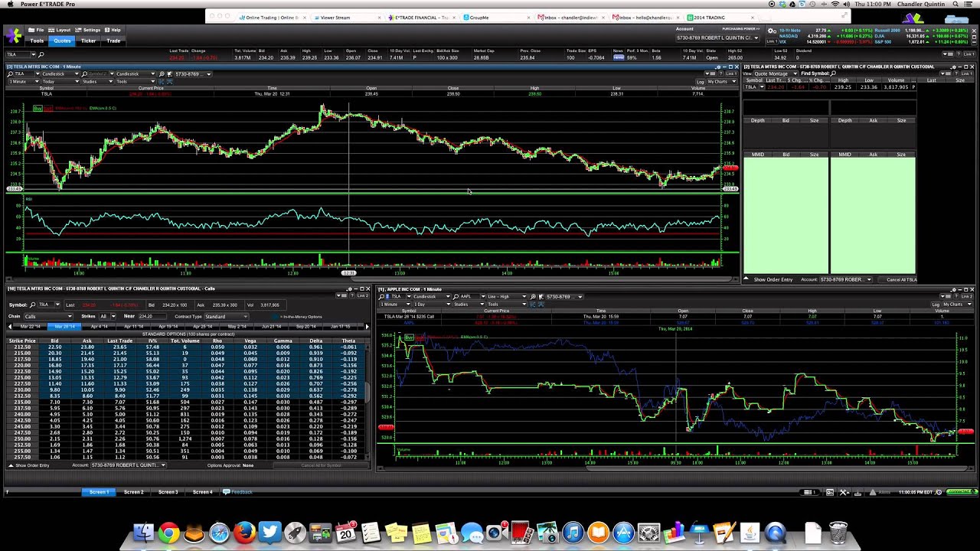
Task: Open the Layout menu
Action: click(x=59, y=30)
